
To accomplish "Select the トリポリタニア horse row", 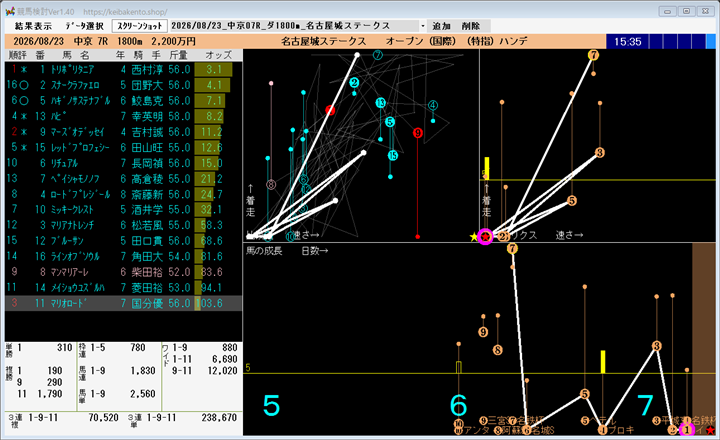I will (x=123, y=69).
